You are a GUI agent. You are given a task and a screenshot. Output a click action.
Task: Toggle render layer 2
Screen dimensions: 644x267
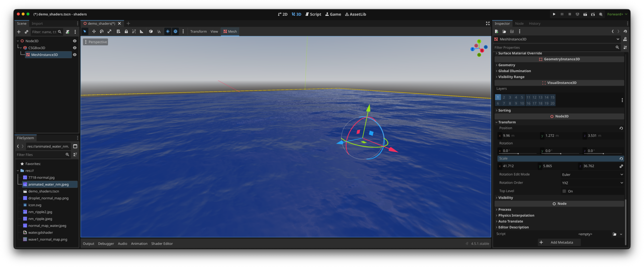point(504,97)
